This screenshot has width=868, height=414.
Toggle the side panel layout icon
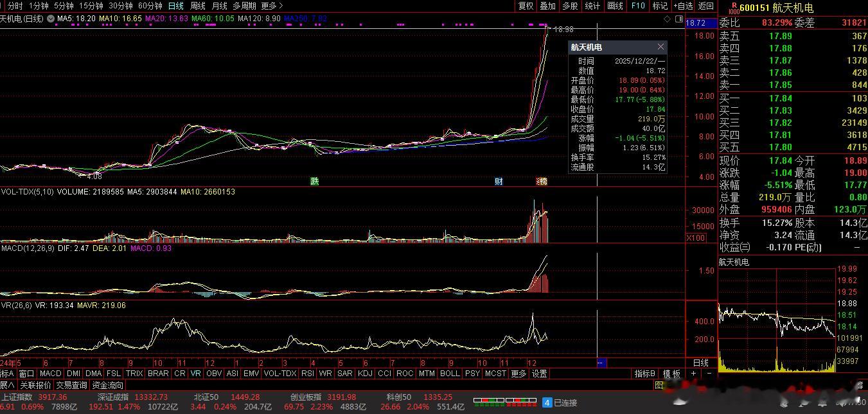coord(679,19)
